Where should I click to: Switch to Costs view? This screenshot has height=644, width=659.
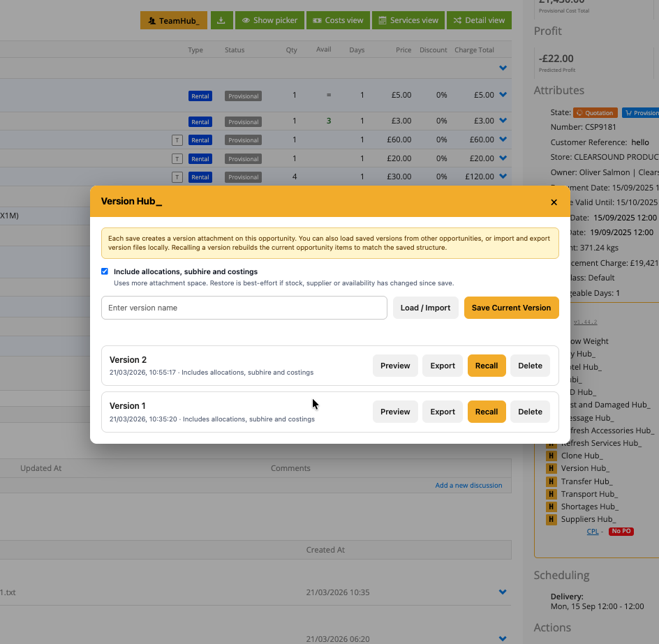point(338,20)
